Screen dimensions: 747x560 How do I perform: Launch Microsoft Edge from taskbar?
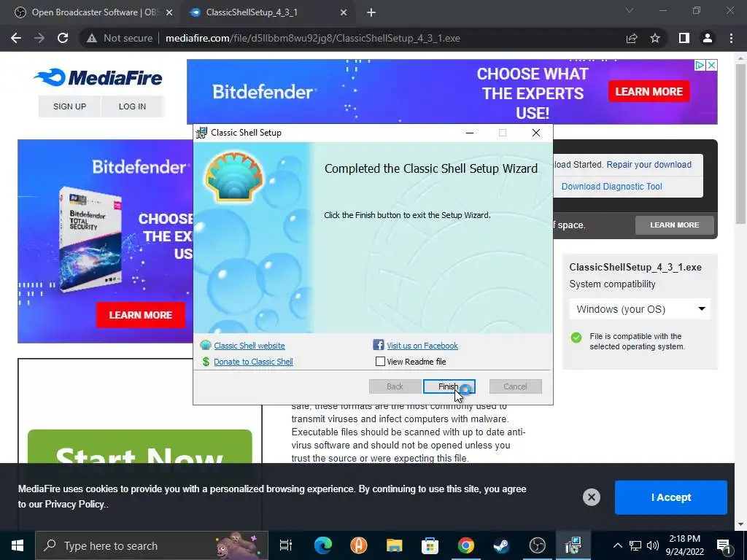pyautogui.click(x=322, y=545)
